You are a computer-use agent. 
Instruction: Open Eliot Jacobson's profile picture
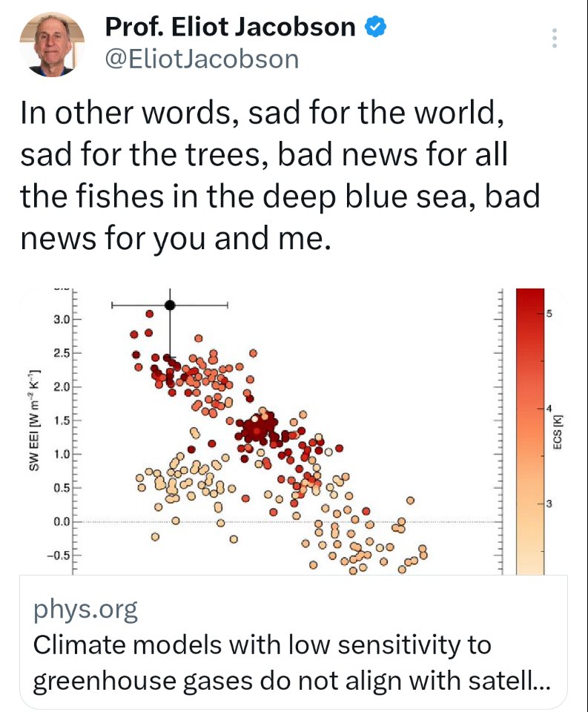click(51, 44)
